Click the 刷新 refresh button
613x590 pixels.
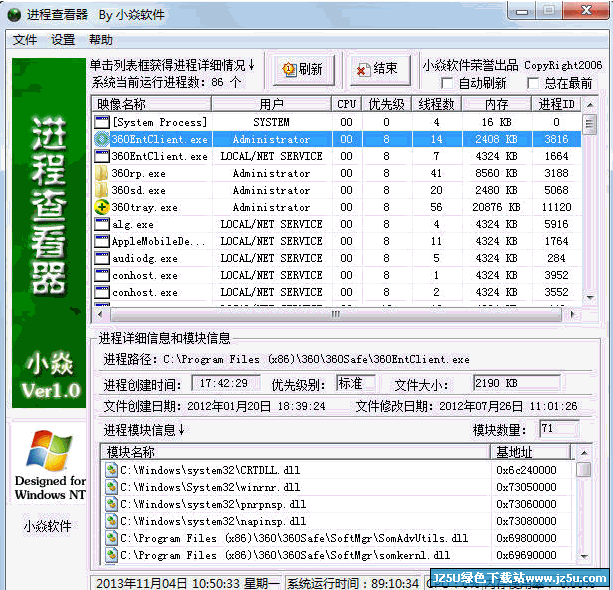[303, 70]
